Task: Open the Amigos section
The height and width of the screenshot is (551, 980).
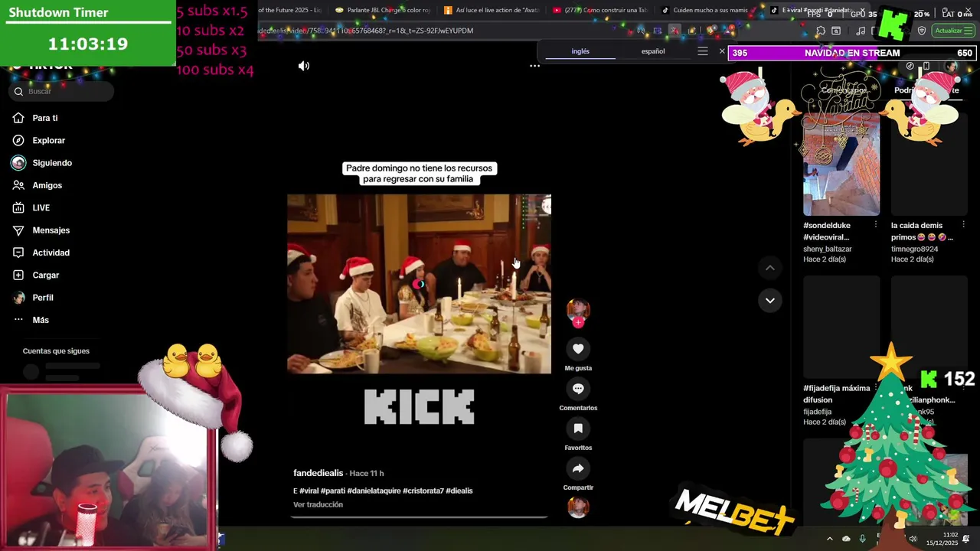Action: click(47, 185)
